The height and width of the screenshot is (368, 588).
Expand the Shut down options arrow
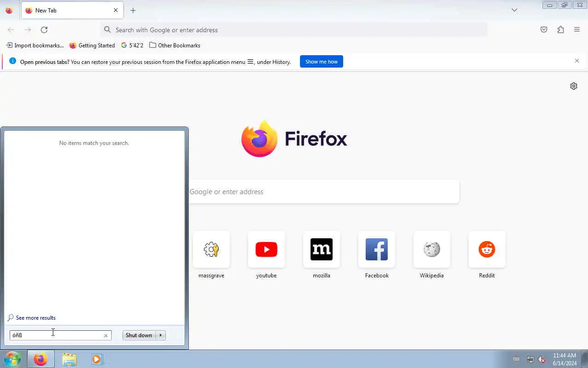[x=161, y=335]
